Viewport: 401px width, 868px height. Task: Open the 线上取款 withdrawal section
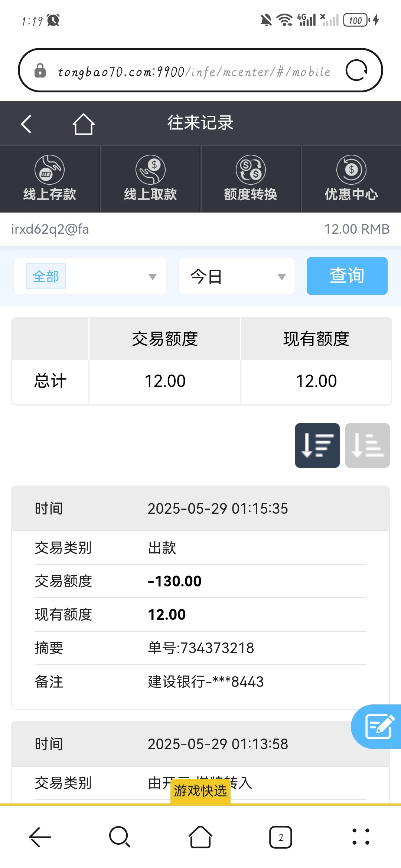(150, 179)
